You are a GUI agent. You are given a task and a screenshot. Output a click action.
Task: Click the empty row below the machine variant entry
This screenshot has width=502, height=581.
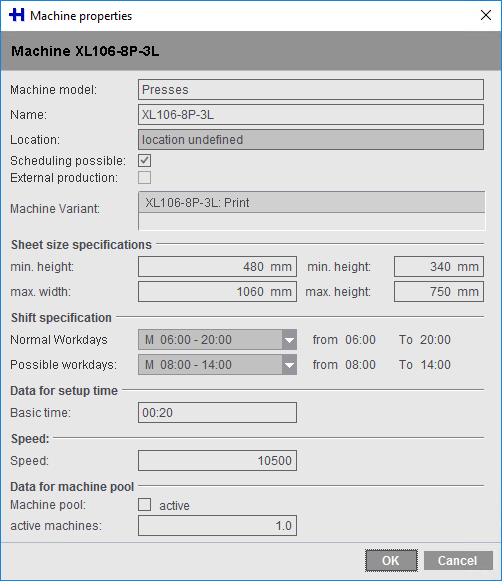coord(312,221)
